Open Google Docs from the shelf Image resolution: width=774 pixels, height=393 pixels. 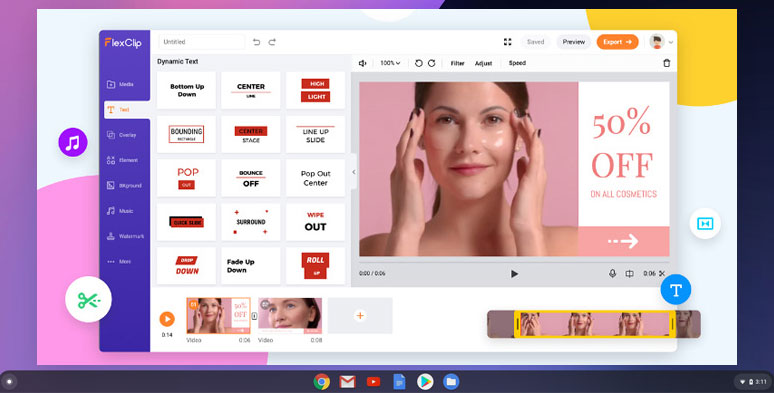point(399,382)
